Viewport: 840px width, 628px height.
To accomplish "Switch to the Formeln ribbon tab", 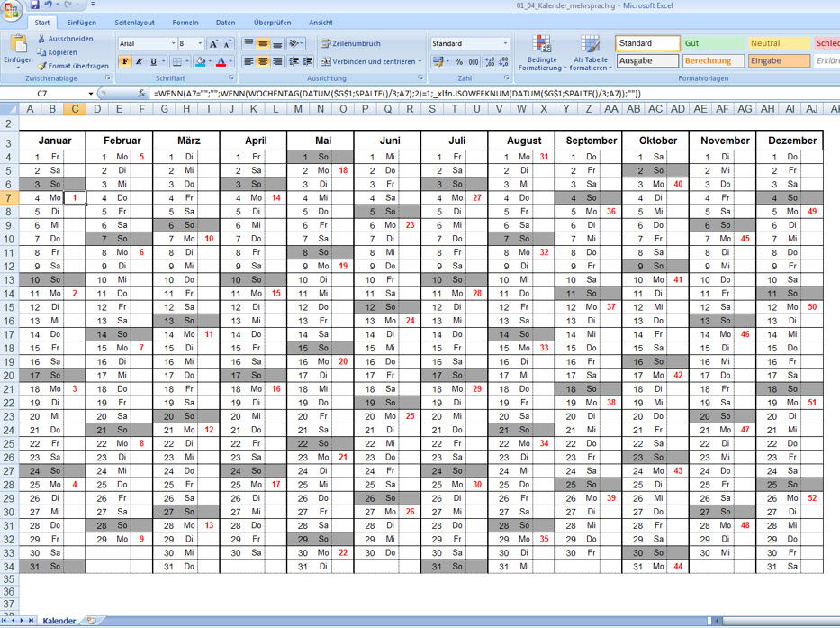I will [185, 23].
